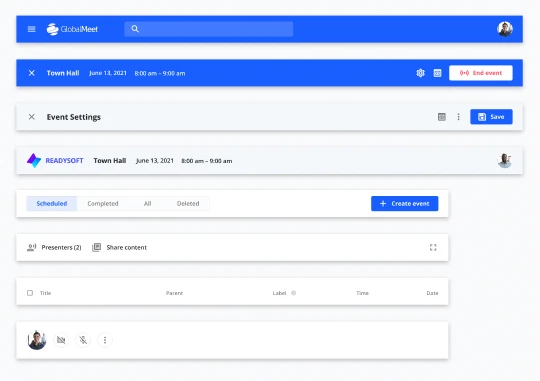This screenshot has width=540, height=381.
Task: Click Share content
Action: (x=120, y=247)
